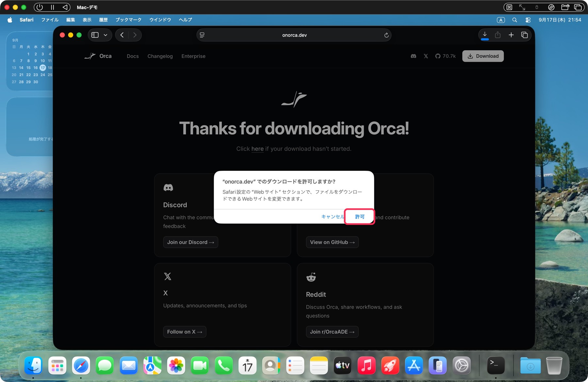Open Mail in the Dock
This screenshot has height=382, width=588.
tap(129, 365)
